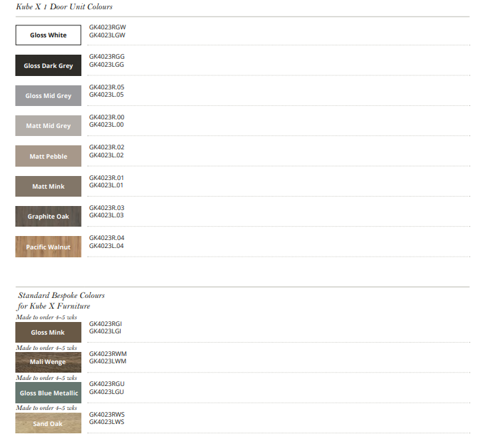The image size is (491, 448).
Task: Select the Gloss Blue Metallic swatch
Action: [48, 393]
